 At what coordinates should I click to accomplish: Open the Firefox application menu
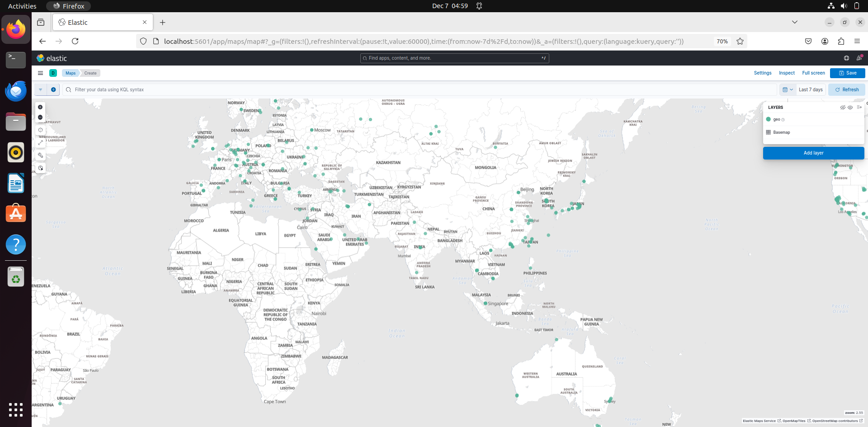[857, 41]
